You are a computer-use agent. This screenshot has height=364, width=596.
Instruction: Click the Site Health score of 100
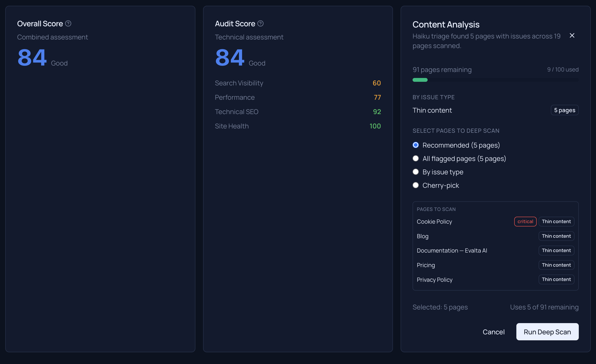pos(375,126)
